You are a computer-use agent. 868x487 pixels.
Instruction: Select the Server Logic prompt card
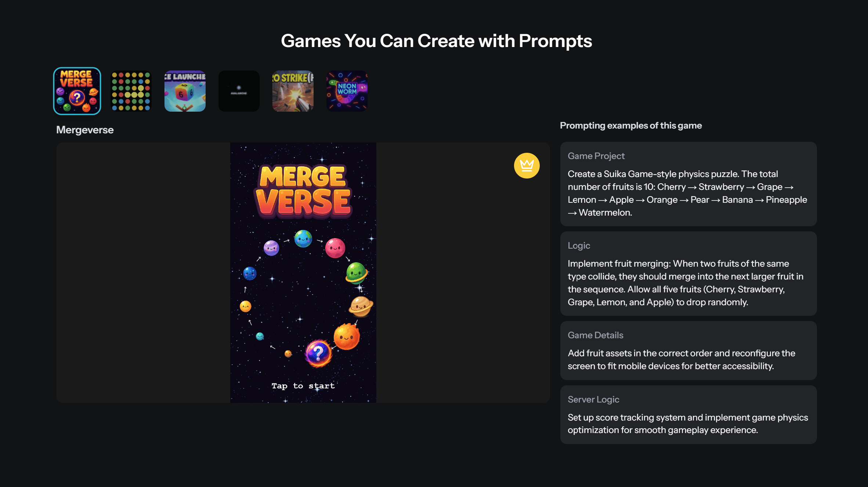(x=688, y=415)
